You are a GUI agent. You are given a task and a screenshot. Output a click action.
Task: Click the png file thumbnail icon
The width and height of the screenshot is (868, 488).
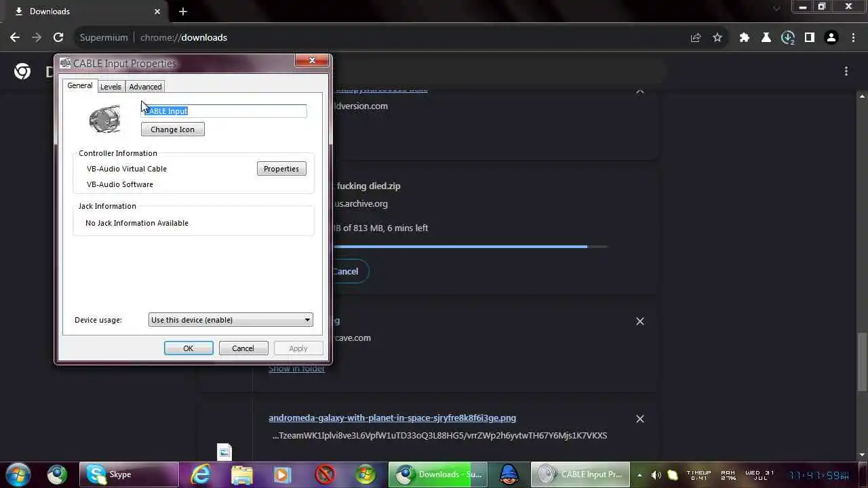224,451
